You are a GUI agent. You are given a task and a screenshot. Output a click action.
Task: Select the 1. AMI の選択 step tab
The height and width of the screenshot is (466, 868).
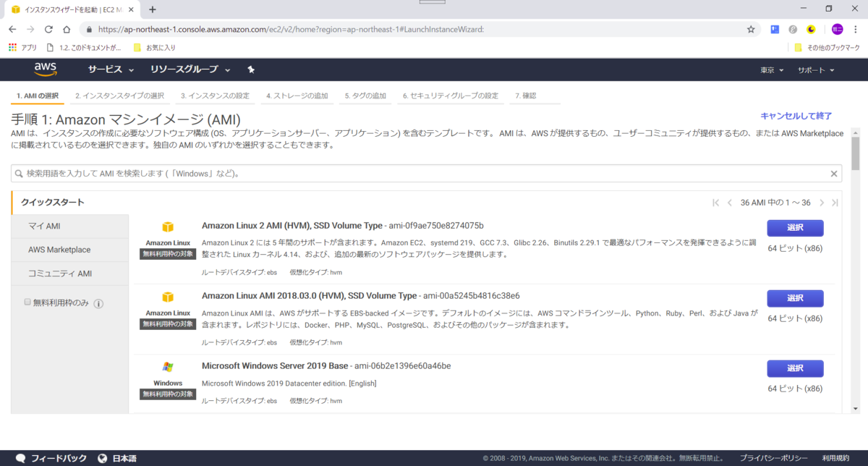point(38,96)
